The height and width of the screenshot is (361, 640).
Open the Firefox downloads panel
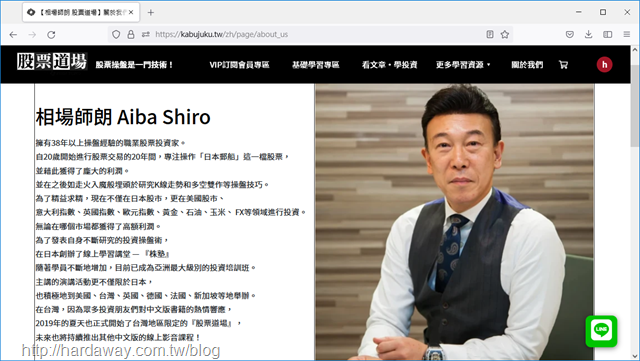coord(588,34)
